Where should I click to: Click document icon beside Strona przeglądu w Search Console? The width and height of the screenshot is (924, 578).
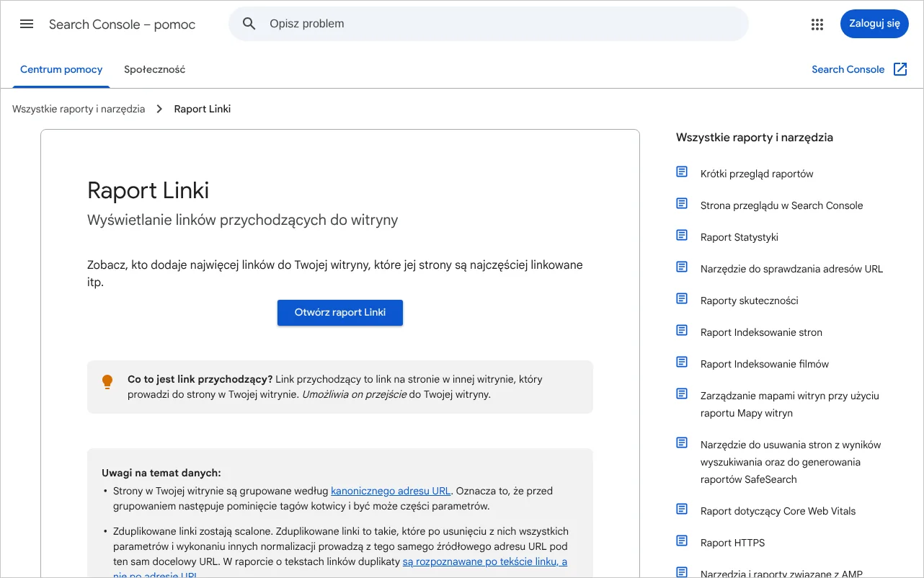click(682, 203)
